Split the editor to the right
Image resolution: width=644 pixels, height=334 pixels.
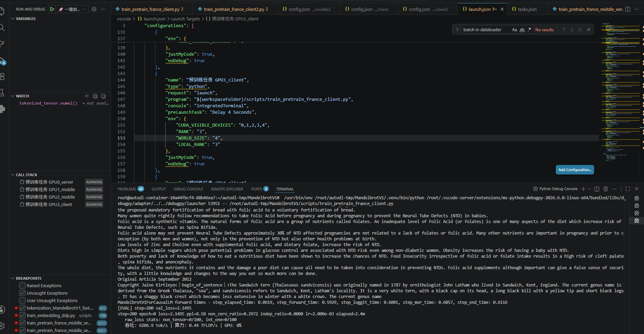tap(628, 9)
